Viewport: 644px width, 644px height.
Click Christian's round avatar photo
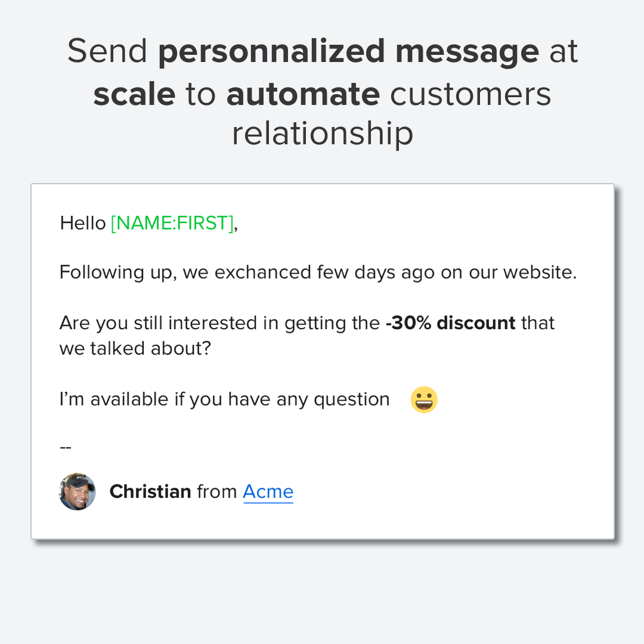click(78, 492)
